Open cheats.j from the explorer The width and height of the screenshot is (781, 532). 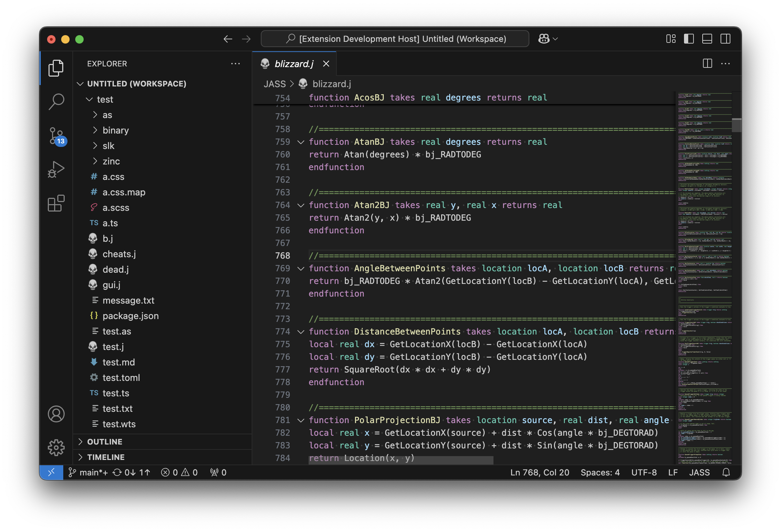click(119, 254)
